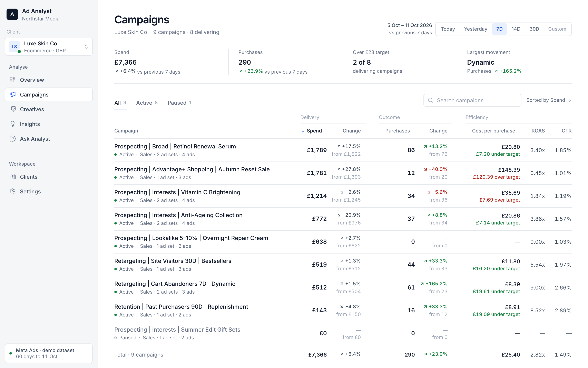The image size is (588, 368).
Task: Select the 30D date range
Action: (534, 29)
